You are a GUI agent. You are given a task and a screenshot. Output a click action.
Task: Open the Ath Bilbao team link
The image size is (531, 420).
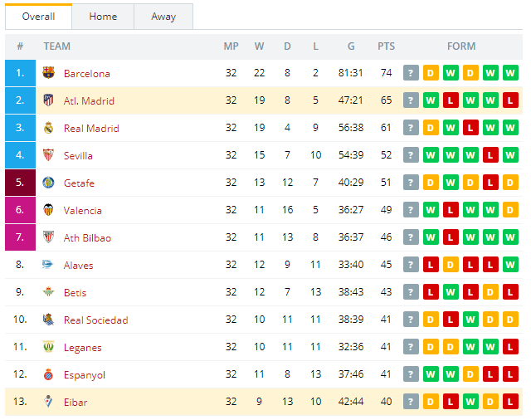[x=87, y=237]
